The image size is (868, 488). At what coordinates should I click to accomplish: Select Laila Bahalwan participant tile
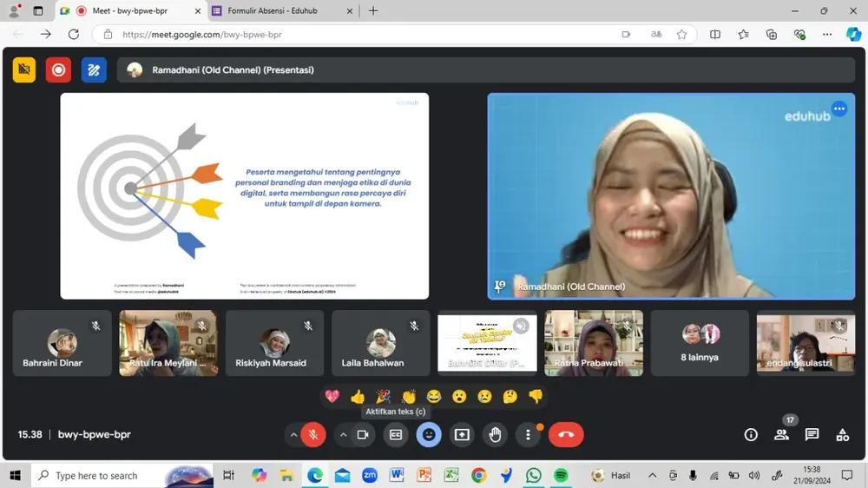[x=381, y=343]
